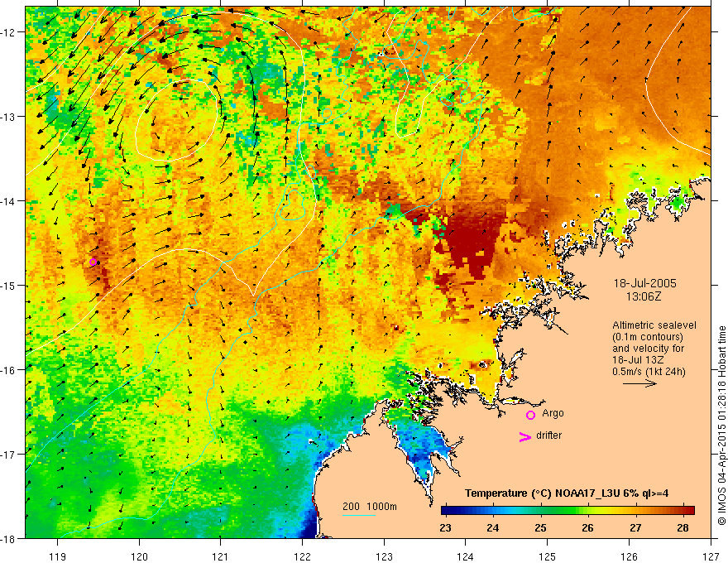Select the date text 18-Jul-2005
The width and height of the screenshot is (728, 563).
click(x=645, y=283)
